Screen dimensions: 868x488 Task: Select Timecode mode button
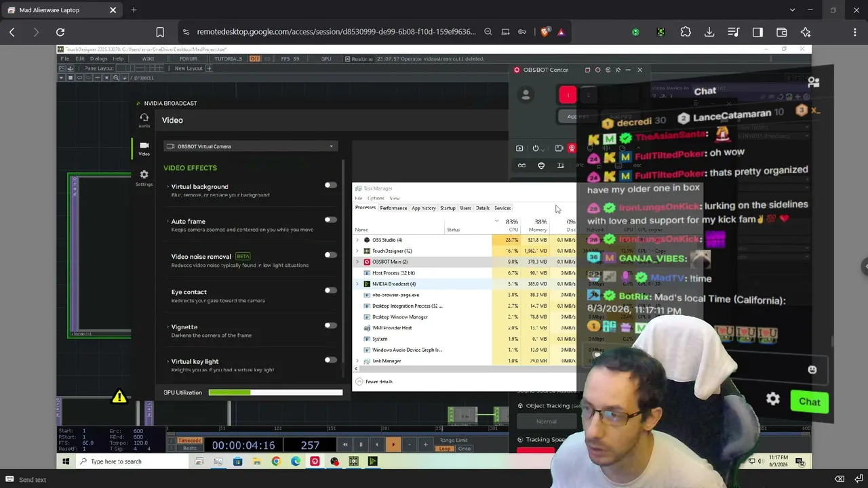coord(190,441)
